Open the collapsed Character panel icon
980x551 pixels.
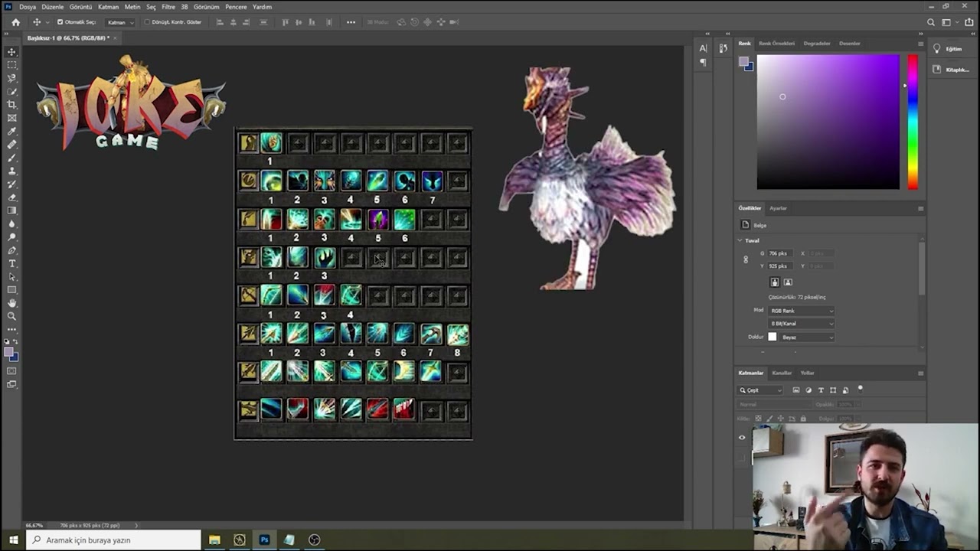click(703, 49)
